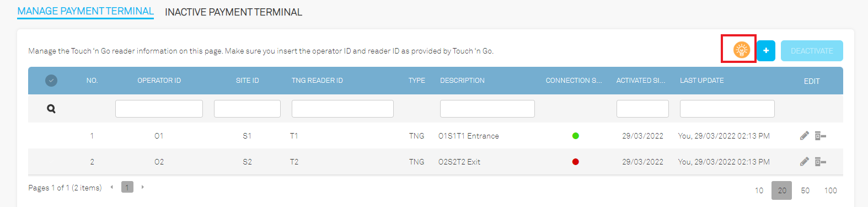Edit row 2 using the pencil icon
This screenshot has height=207, width=868.
tap(805, 162)
